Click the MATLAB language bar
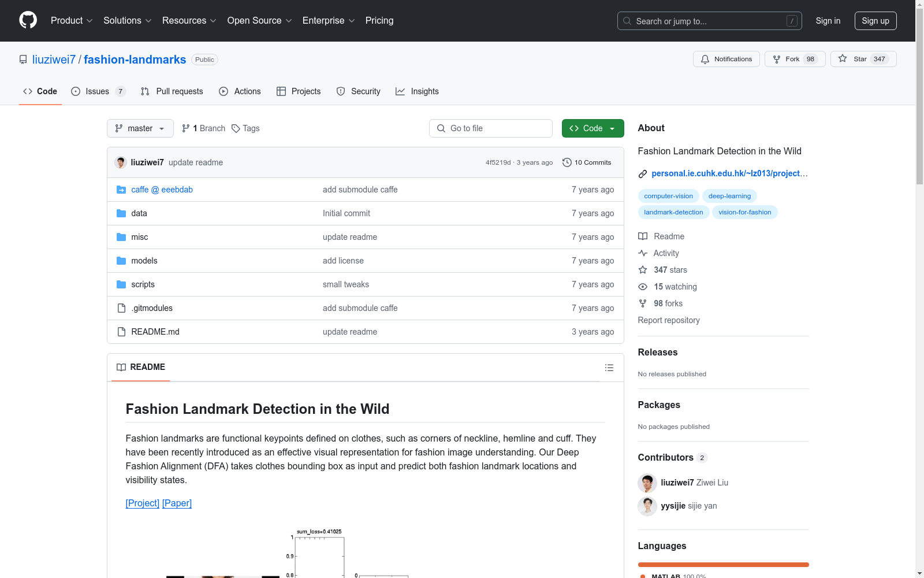This screenshot has height=578, width=924. (723, 565)
